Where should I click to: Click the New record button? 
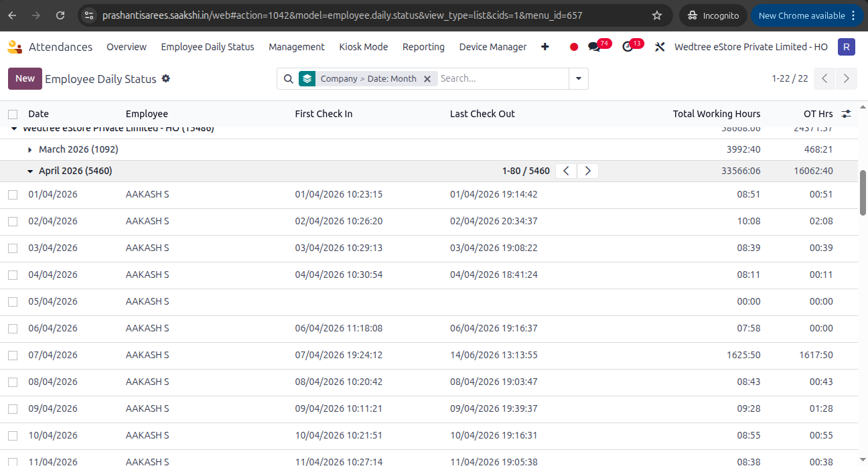click(25, 78)
